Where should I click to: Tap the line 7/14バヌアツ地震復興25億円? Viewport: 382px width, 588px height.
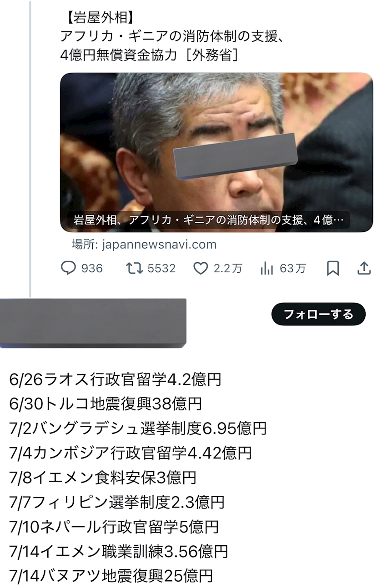(x=111, y=576)
